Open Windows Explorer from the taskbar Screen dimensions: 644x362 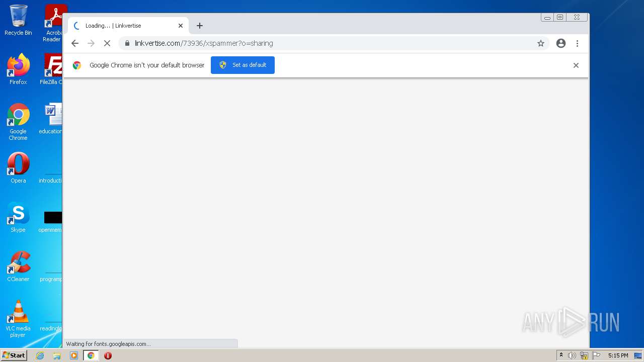(57, 355)
